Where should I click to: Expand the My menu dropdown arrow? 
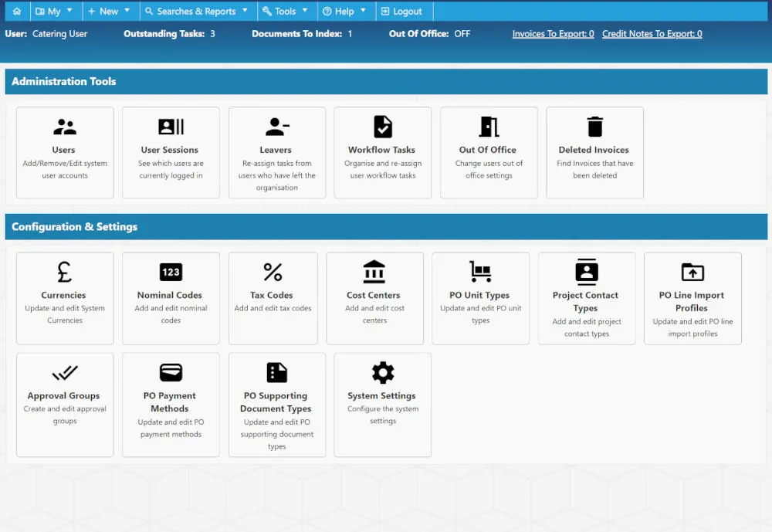click(69, 10)
